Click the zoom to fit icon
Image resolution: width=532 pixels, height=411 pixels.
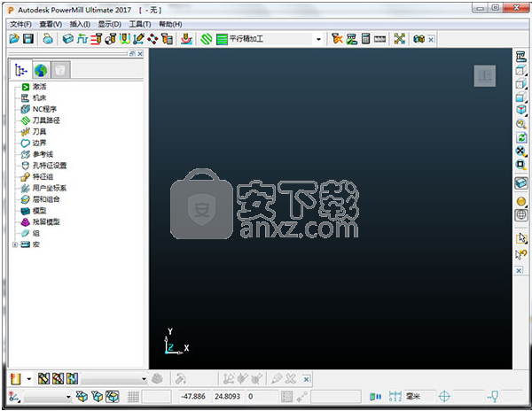[520, 151]
